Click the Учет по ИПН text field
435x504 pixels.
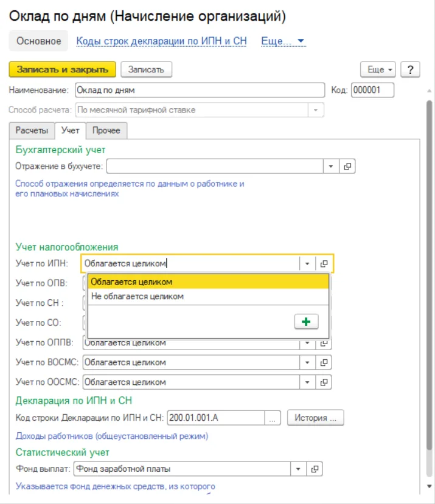point(190,264)
